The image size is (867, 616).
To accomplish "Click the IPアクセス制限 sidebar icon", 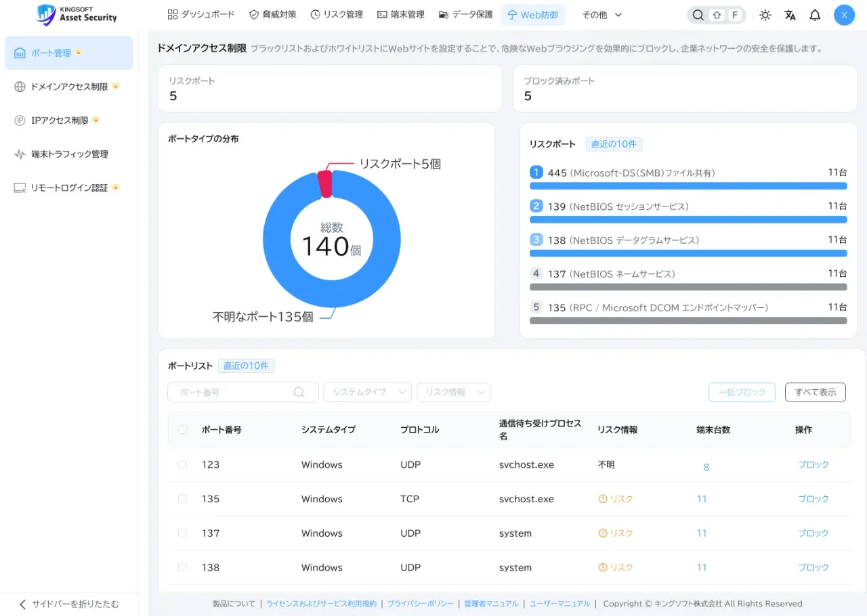I will click(20, 120).
